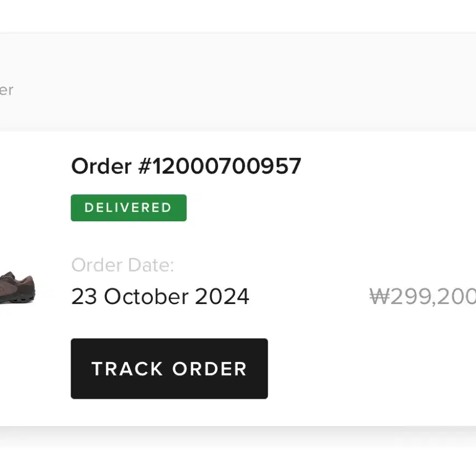476x476 pixels.
Task: Select the digits 12000700957 in the heading
Action: (x=226, y=166)
